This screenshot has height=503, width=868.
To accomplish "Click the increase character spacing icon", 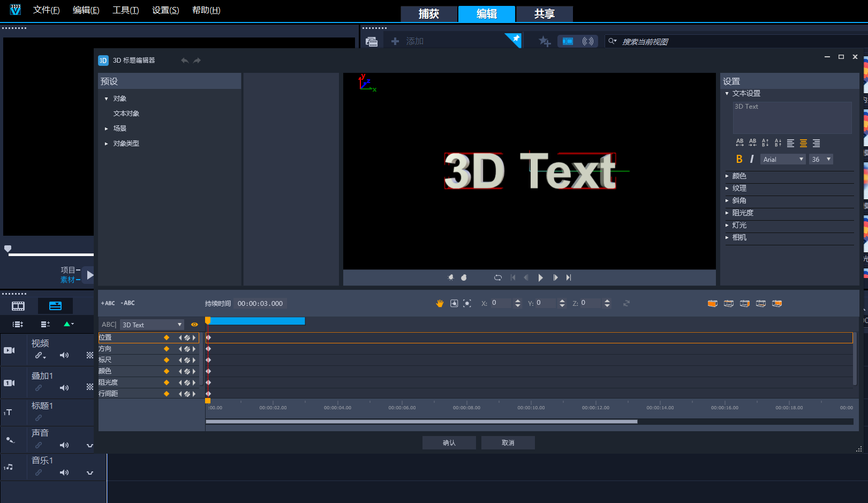I will [739, 143].
